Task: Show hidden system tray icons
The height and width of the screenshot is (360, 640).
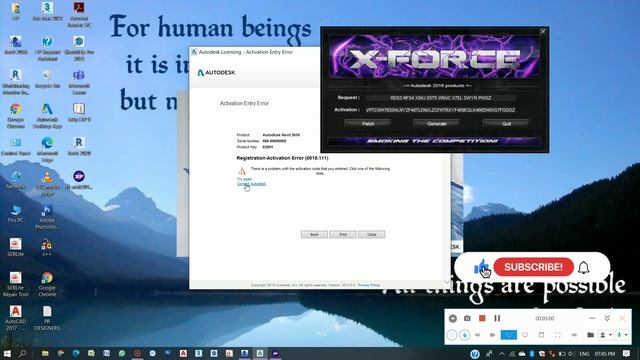Action: [502, 354]
